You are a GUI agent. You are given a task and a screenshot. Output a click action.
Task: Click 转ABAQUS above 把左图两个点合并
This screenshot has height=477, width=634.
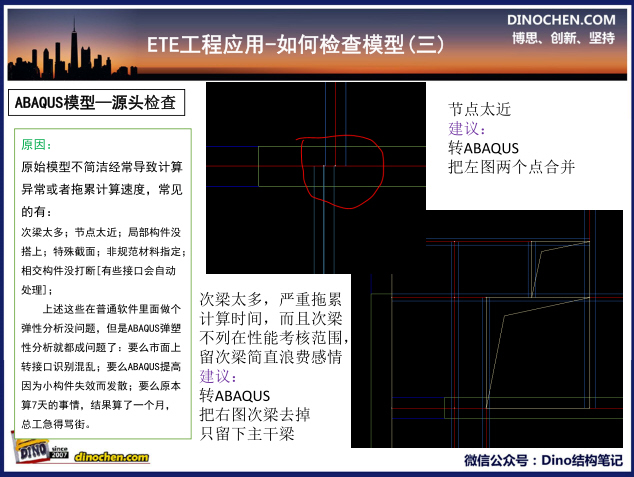point(483,148)
